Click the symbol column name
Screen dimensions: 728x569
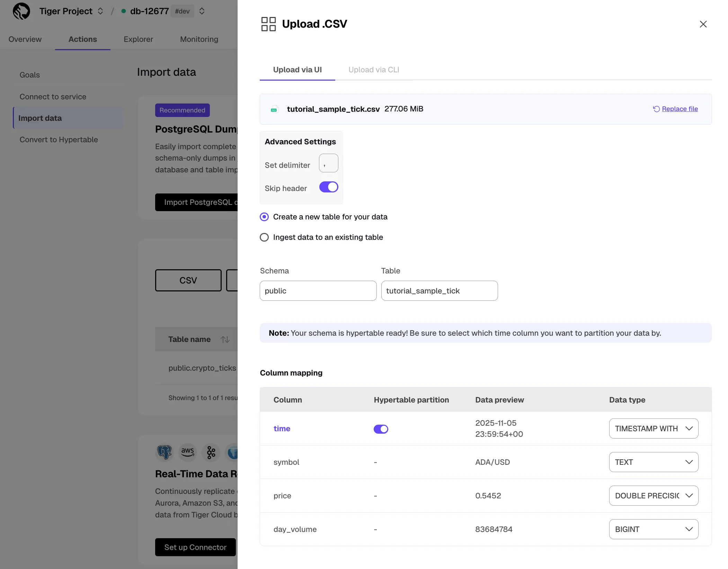[286, 462]
